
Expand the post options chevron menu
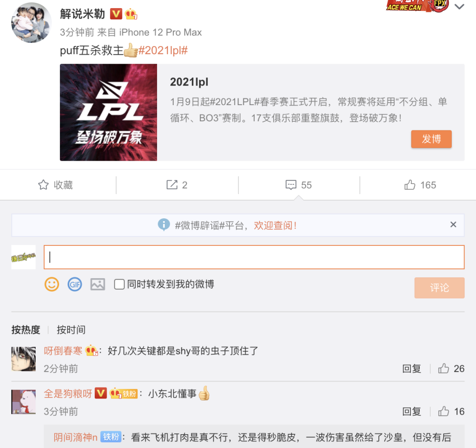click(459, 7)
